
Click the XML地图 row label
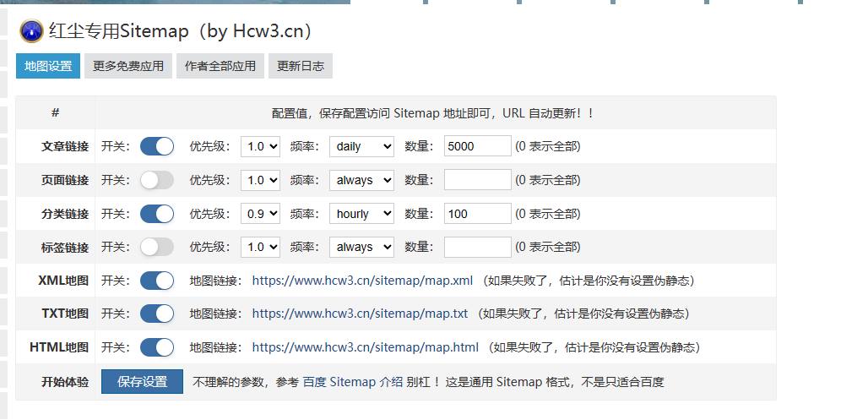[x=63, y=281]
